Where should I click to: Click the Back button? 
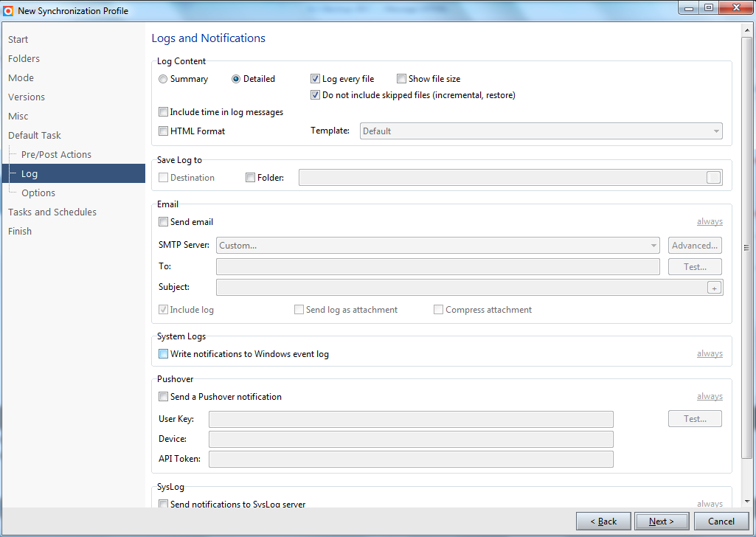(603, 521)
